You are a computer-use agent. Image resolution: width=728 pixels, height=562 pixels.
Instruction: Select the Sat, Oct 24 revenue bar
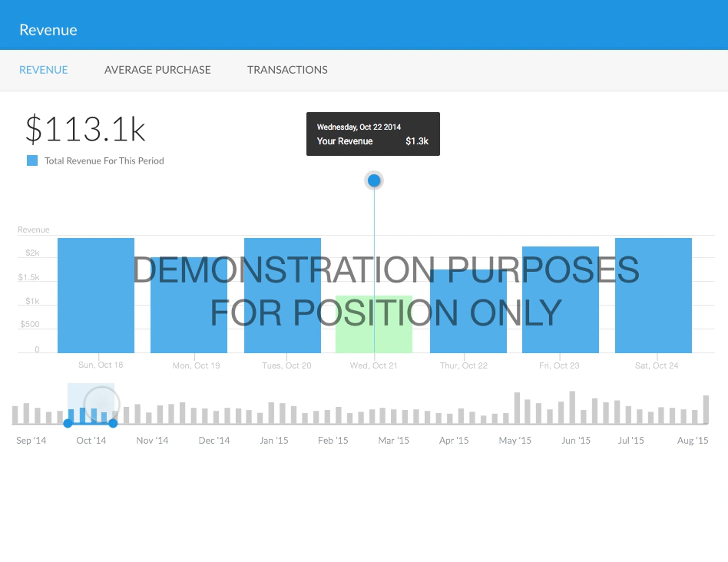[x=653, y=295]
